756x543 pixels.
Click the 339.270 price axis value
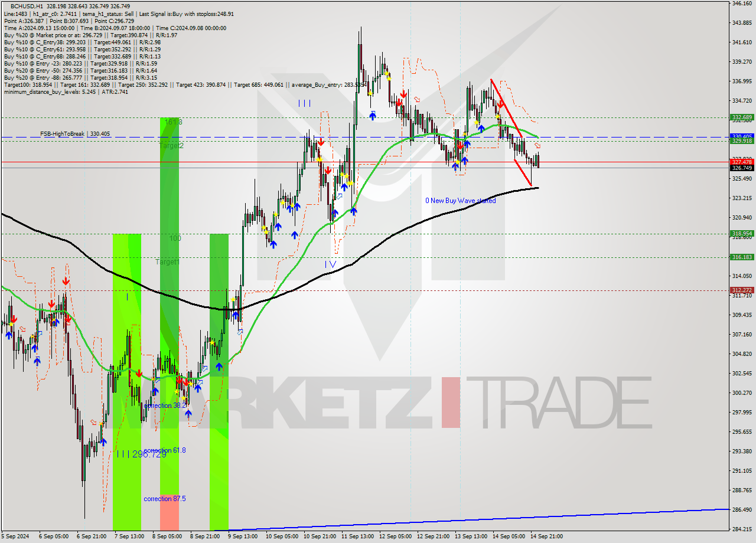point(742,62)
